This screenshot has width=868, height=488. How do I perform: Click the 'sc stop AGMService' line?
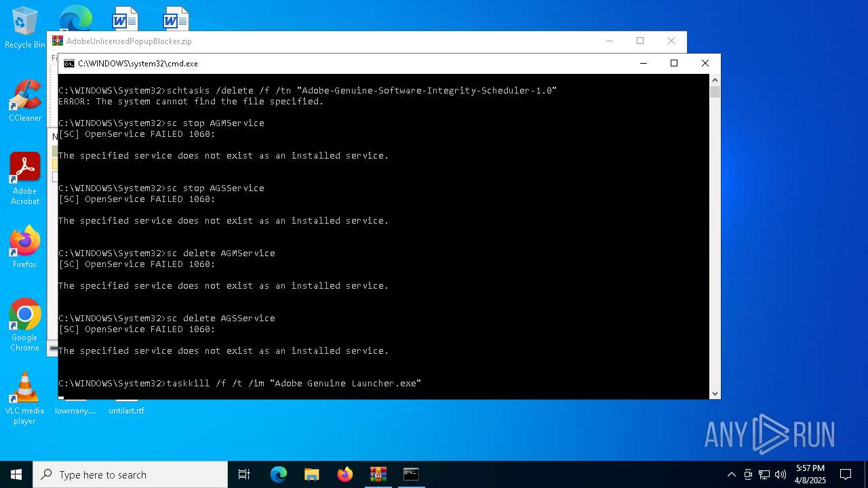[x=161, y=123]
